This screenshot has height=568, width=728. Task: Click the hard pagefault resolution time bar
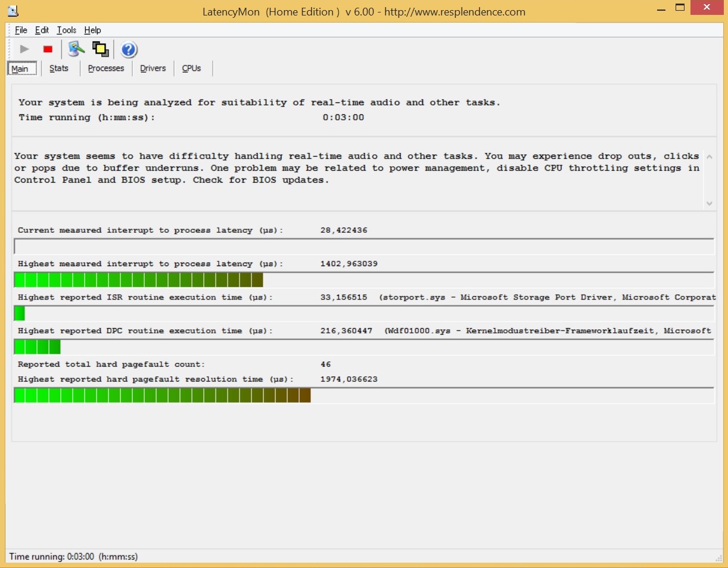point(364,395)
